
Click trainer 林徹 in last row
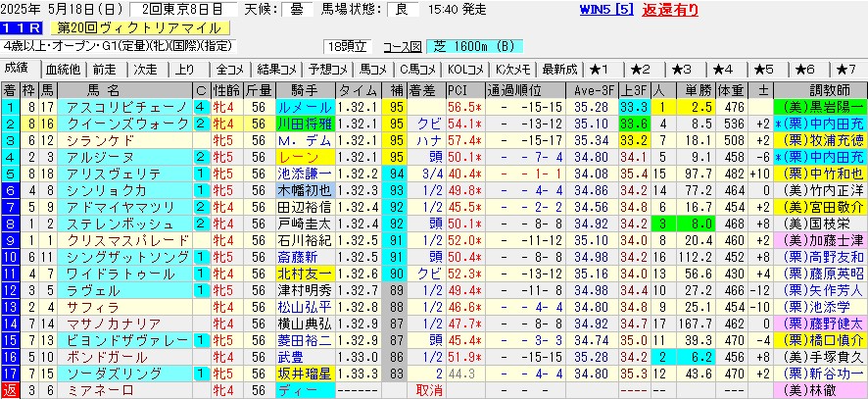point(822,390)
